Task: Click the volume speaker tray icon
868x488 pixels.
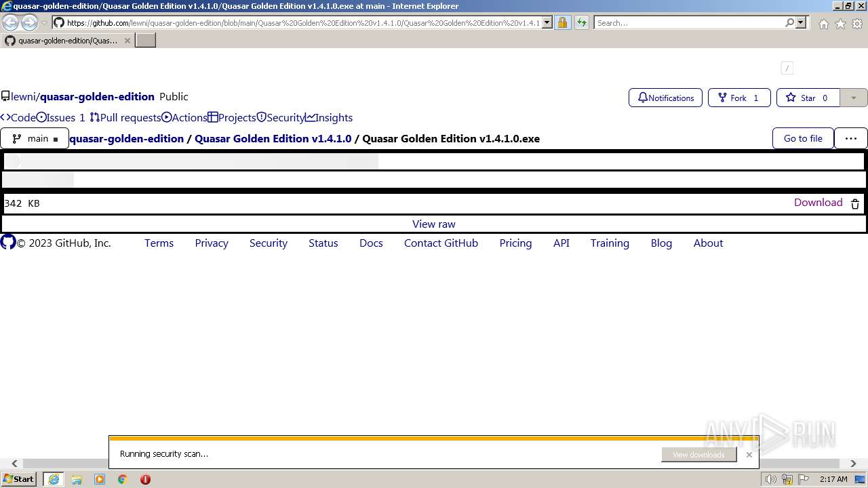Action: (771, 479)
